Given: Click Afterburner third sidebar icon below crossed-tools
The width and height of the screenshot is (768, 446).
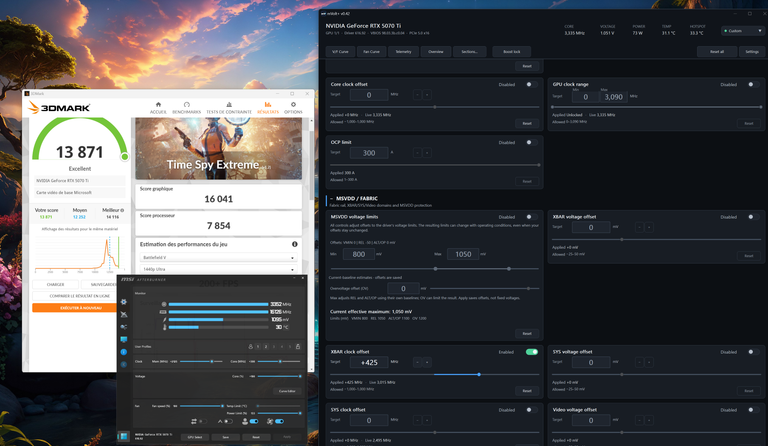Looking at the screenshot, I should click(x=123, y=327).
